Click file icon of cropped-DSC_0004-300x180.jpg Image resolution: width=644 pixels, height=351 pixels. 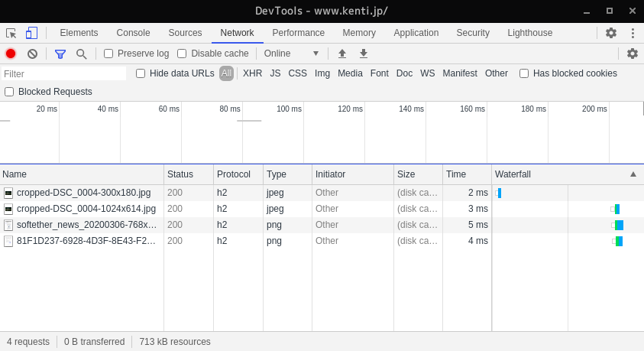8,193
